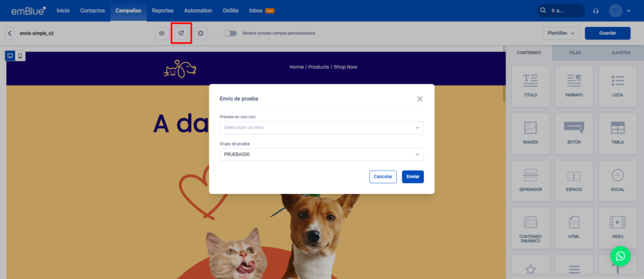Toggle Mostrar preview campos personalizados switch
Viewport: 644px width, 279px height.
pos(230,33)
